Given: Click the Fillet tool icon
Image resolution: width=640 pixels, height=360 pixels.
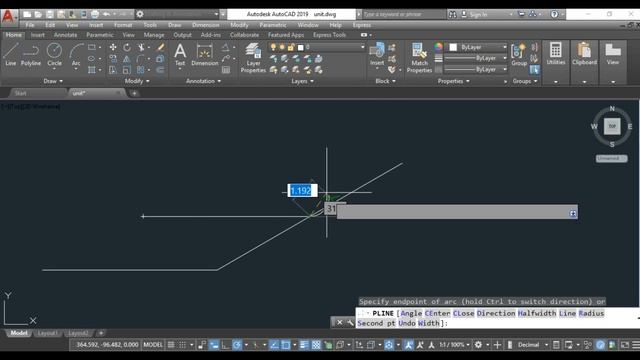Looking at the screenshot, I should [x=141, y=59].
